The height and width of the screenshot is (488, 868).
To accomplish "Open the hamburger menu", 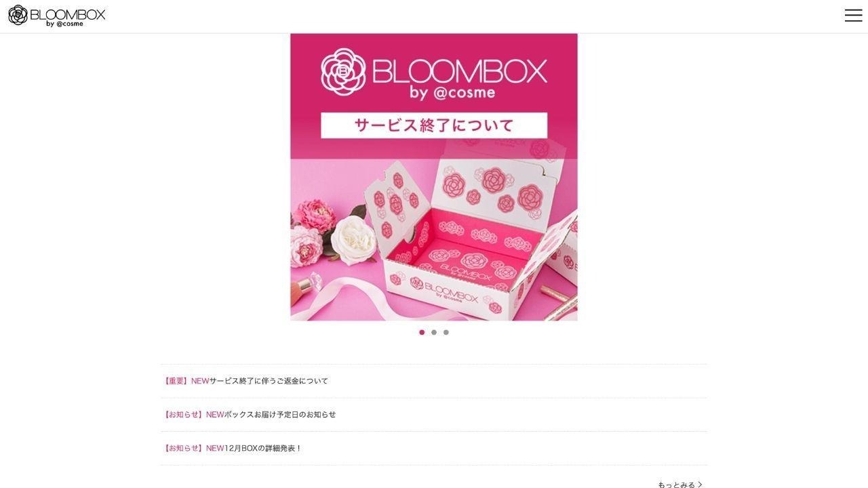I will tap(853, 16).
